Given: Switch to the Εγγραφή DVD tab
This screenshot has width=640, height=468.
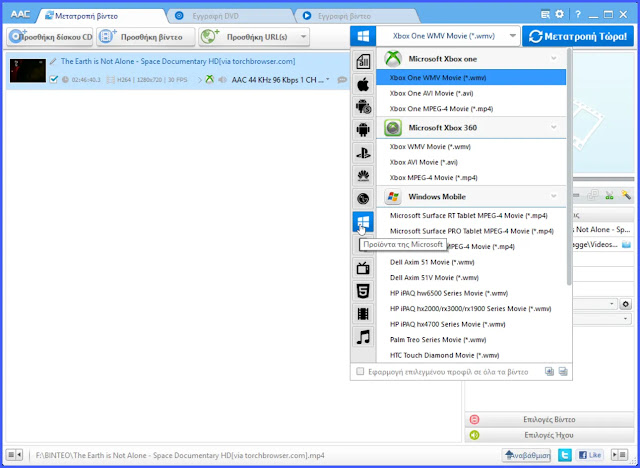Looking at the screenshot, I should [x=231, y=16].
